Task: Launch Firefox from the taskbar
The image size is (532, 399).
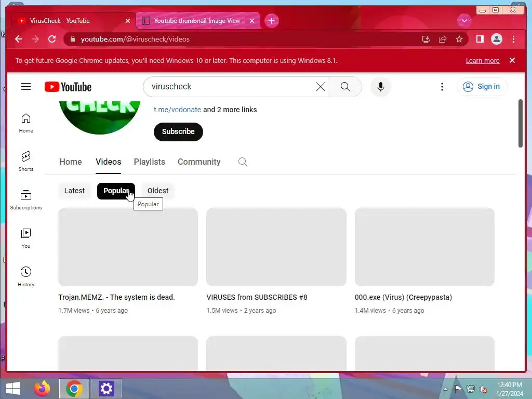Action: pos(42,389)
